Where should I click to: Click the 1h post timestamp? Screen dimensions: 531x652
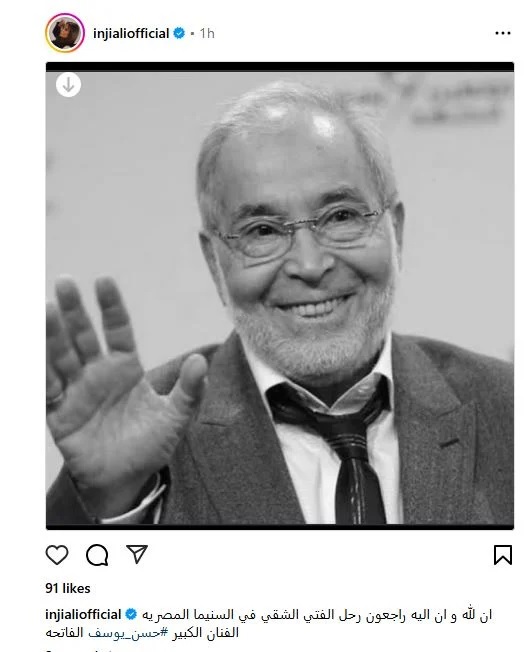pos(207,33)
